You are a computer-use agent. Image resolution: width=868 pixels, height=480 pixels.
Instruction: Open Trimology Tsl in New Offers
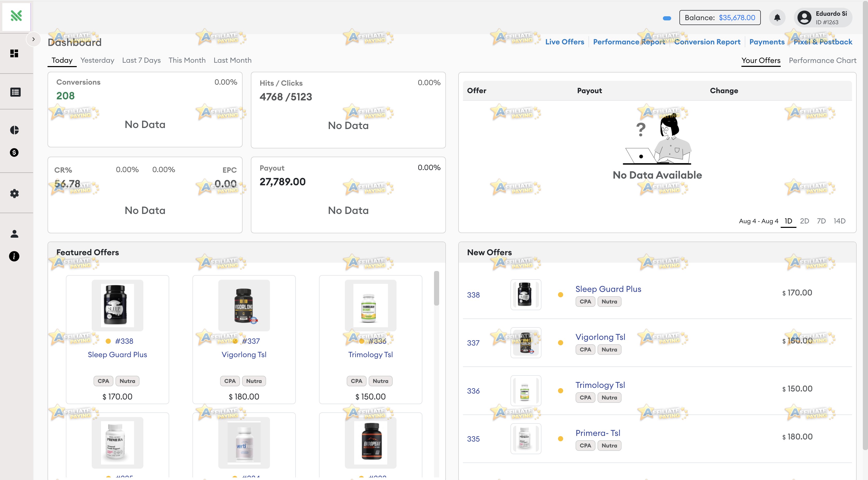click(x=600, y=385)
